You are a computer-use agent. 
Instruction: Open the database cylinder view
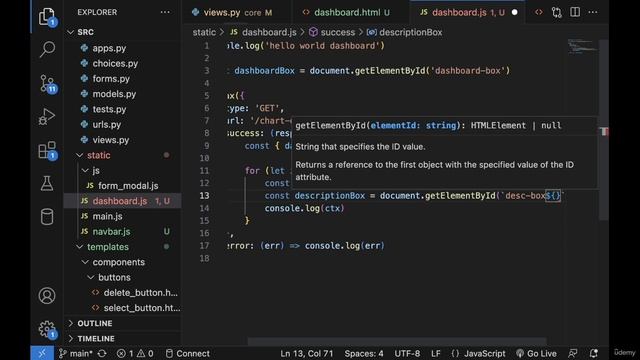point(47,217)
